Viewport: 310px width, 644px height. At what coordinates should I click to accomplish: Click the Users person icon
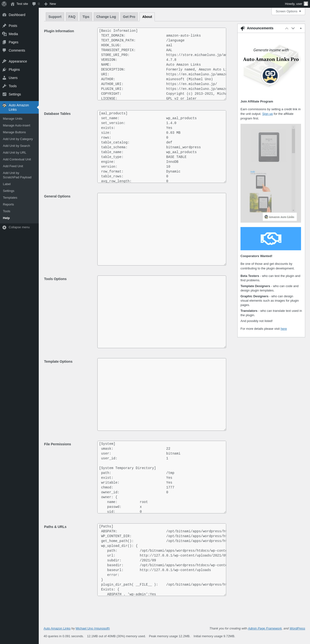pyautogui.click(x=4, y=78)
